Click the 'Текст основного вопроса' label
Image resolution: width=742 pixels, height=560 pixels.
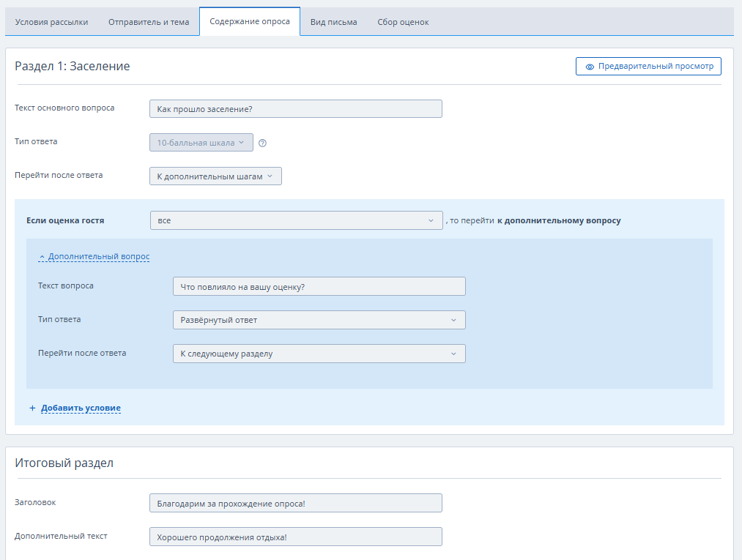tap(64, 108)
